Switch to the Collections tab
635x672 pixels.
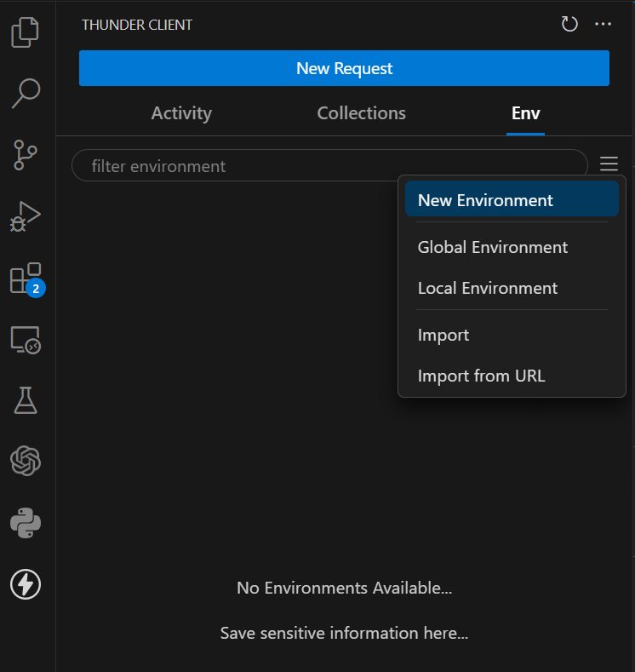tap(362, 113)
